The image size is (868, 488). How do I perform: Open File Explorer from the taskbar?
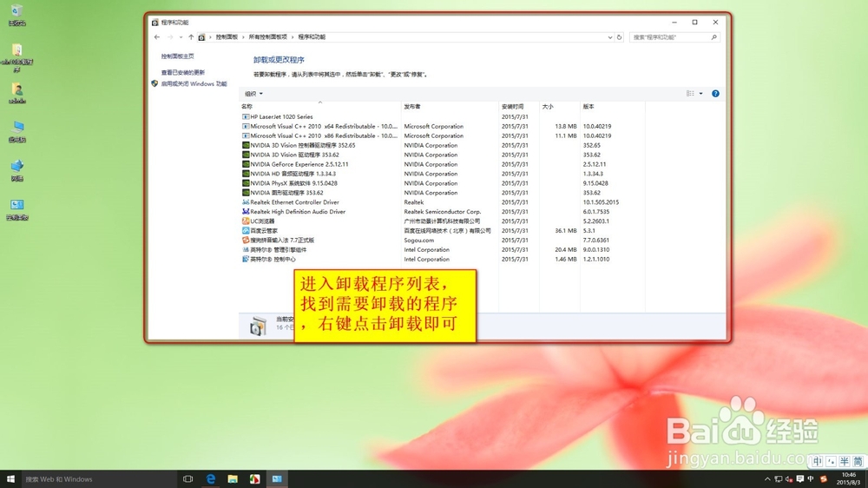pos(233,479)
